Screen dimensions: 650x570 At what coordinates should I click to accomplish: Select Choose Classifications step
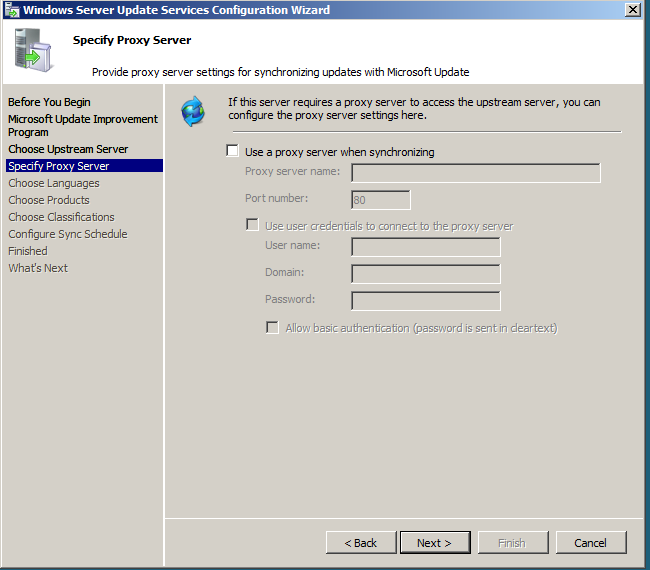(61, 217)
